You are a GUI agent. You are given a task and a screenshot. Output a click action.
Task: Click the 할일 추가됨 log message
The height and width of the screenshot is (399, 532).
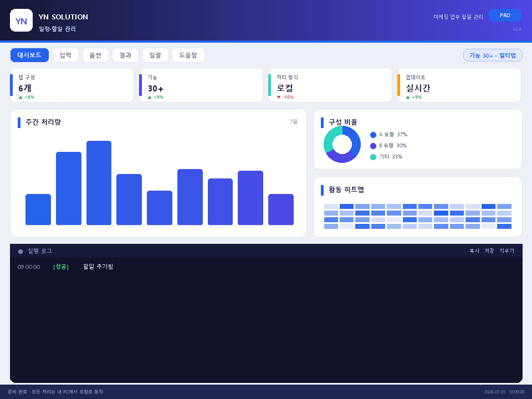click(98, 267)
